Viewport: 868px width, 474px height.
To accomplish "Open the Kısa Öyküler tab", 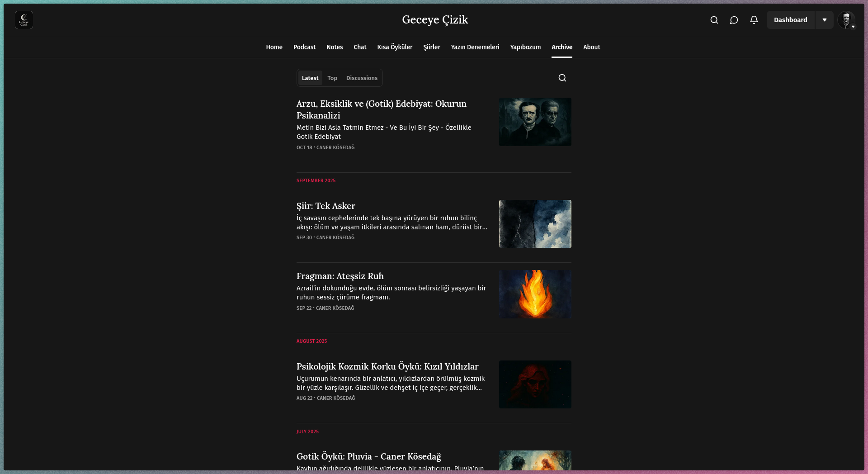I will pyautogui.click(x=395, y=47).
